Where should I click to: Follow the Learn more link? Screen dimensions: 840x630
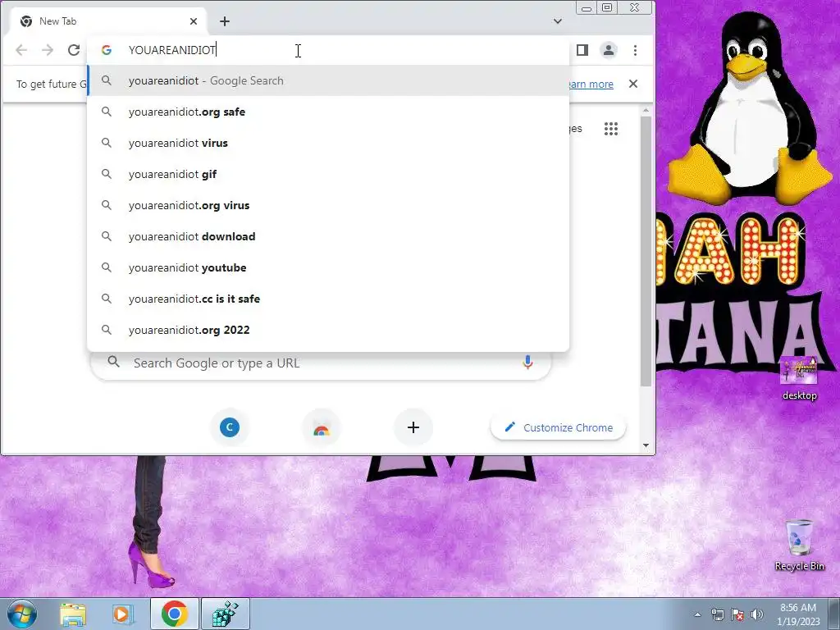pos(589,84)
